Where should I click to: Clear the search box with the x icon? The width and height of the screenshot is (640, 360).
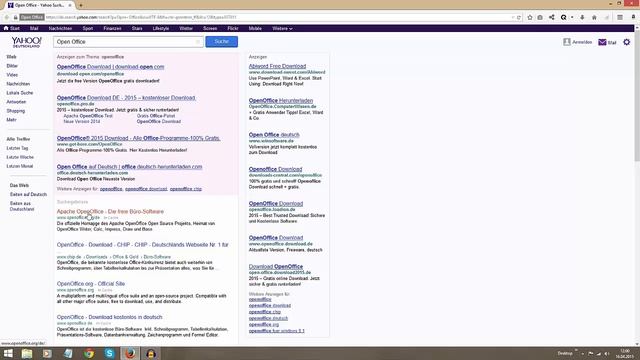click(x=198, y=42)
